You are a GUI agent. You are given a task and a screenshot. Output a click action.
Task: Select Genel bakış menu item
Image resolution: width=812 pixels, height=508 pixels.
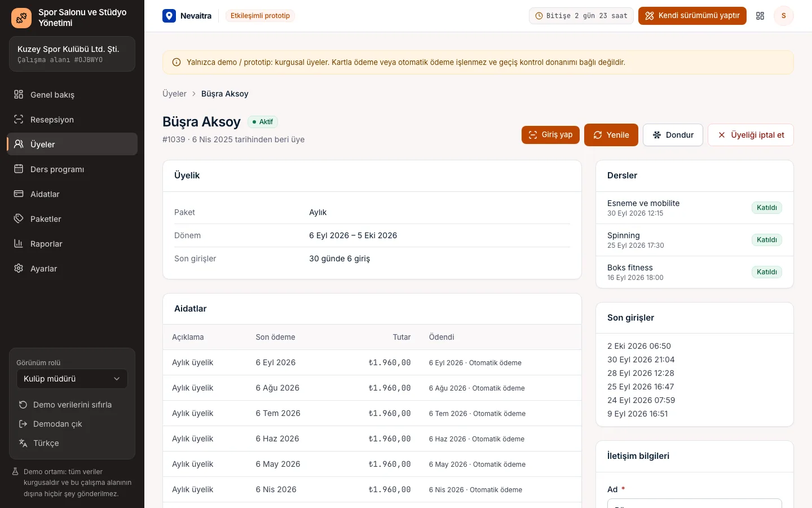tap(72, 95)
